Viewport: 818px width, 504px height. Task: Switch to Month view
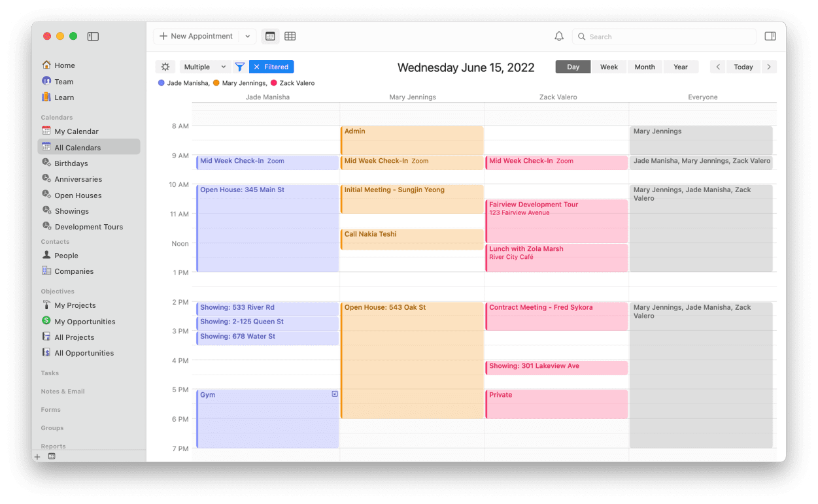pos(645,67)
